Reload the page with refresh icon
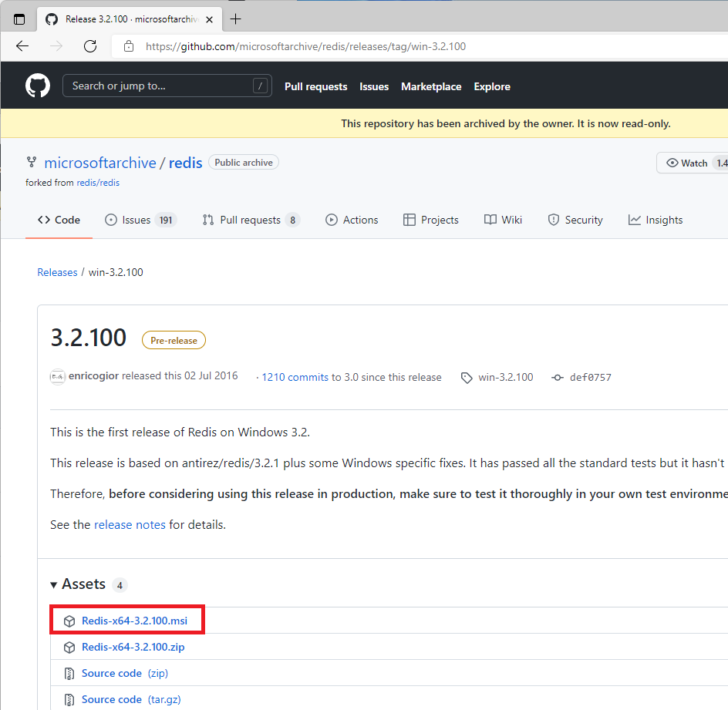This screenshot has height=710, width=728. coord(90,46)
